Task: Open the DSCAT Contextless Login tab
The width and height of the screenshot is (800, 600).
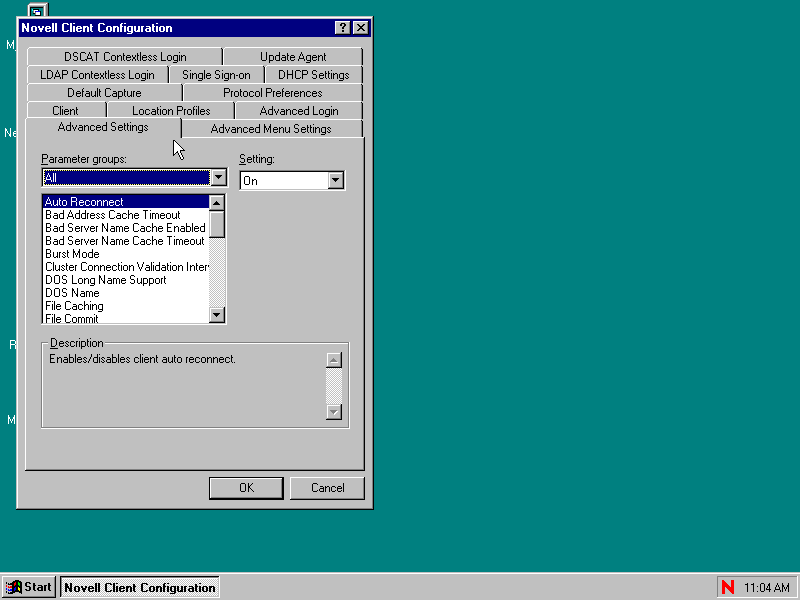Action: coord(125,57)
